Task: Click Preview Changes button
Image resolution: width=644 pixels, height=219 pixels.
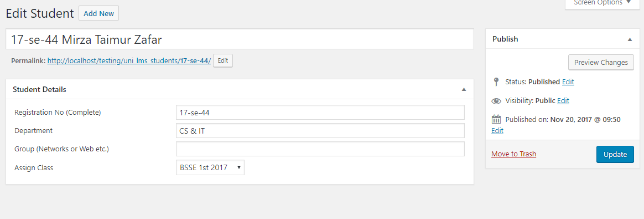Action: click(x=601, y=63)
